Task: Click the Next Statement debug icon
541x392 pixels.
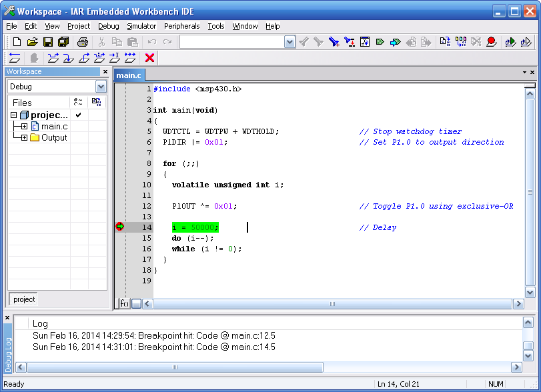Action: click(x=99, y=58)
